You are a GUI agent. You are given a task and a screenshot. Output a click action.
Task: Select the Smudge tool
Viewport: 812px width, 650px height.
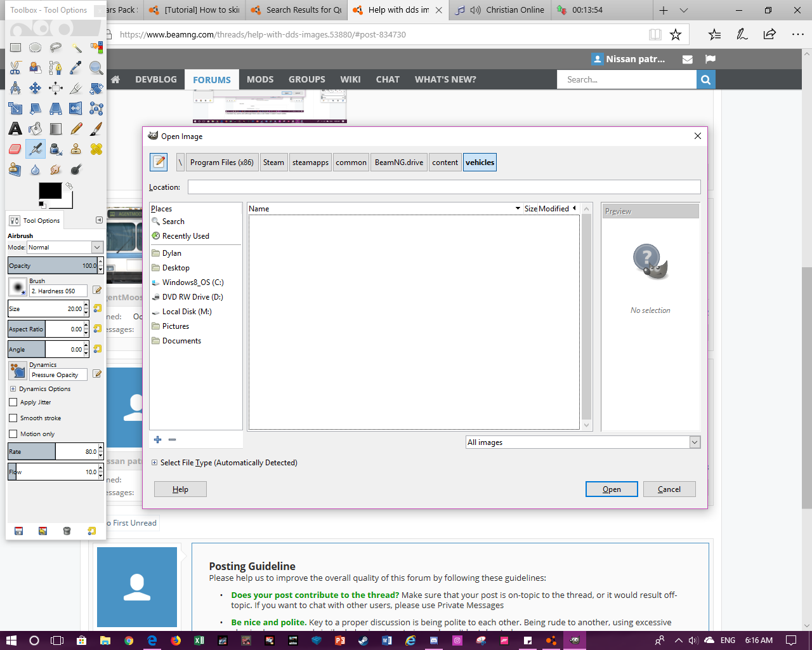point(56,169)
